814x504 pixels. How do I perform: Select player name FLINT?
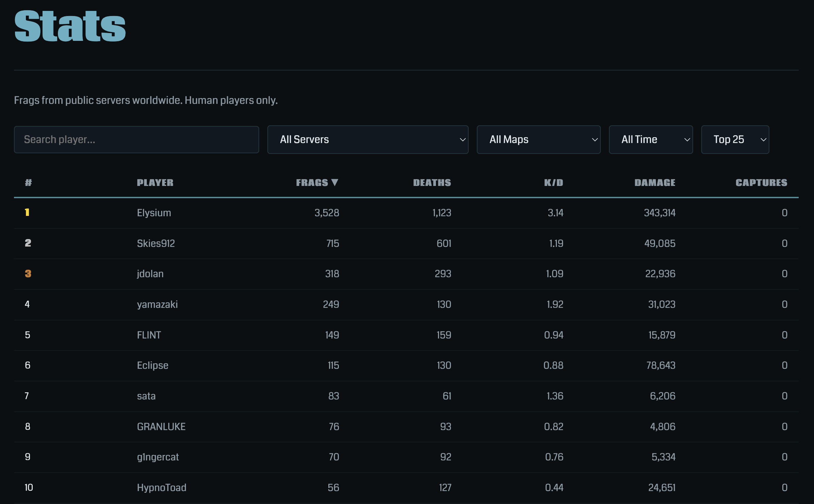(149, 335)
